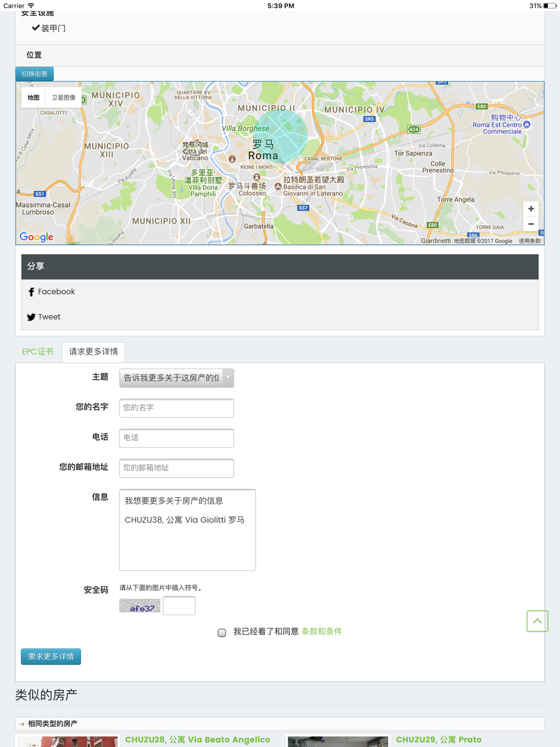Tap the Basilica di San Giovanni marker
560x747 pixels.
[278, 186]
